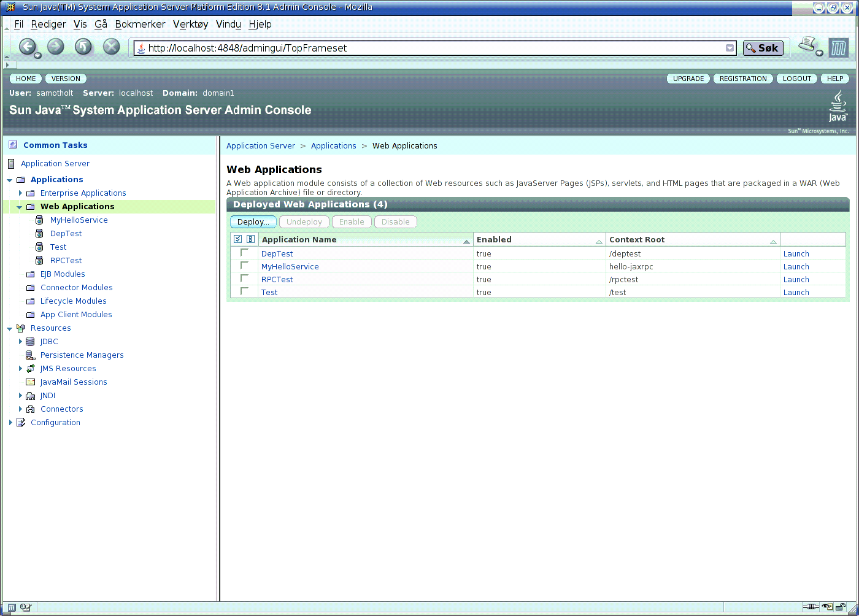Viewport: 859px width, 616px height.
Task: Click the Connector Modules folder icon
Action: click(x=31, y=288)
